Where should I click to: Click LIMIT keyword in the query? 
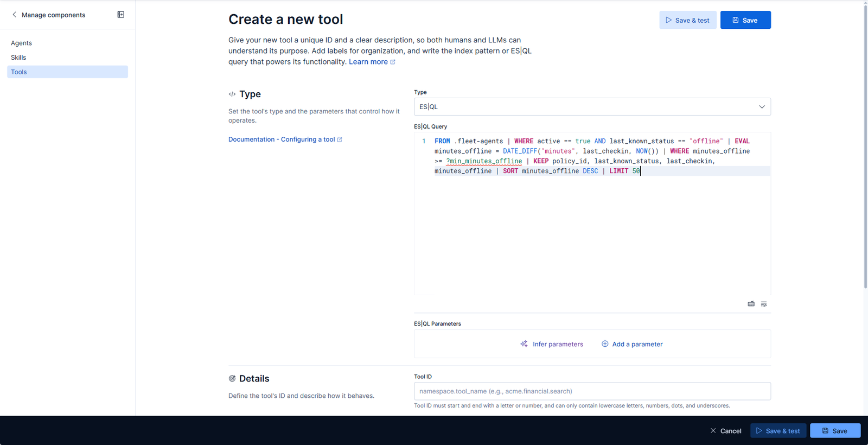[x=618, y=171]
